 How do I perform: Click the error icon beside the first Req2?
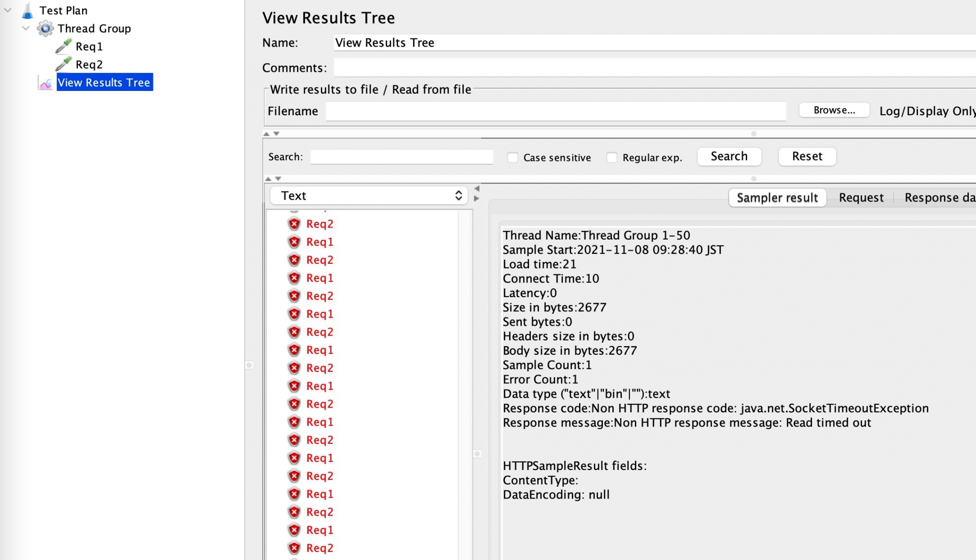pos(294,223)
